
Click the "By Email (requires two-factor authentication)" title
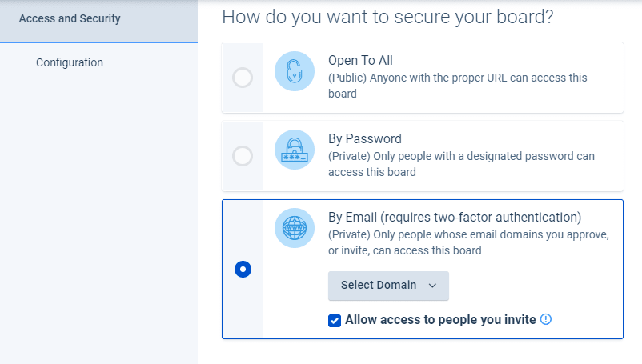click(x=455, y=217)
